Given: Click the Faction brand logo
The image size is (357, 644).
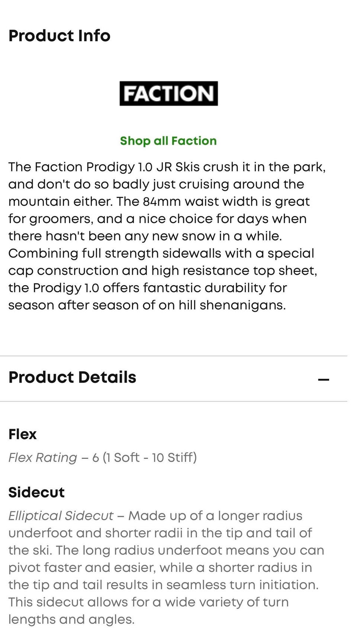Looking at the screenshot, I should click(x=168, y=93).
